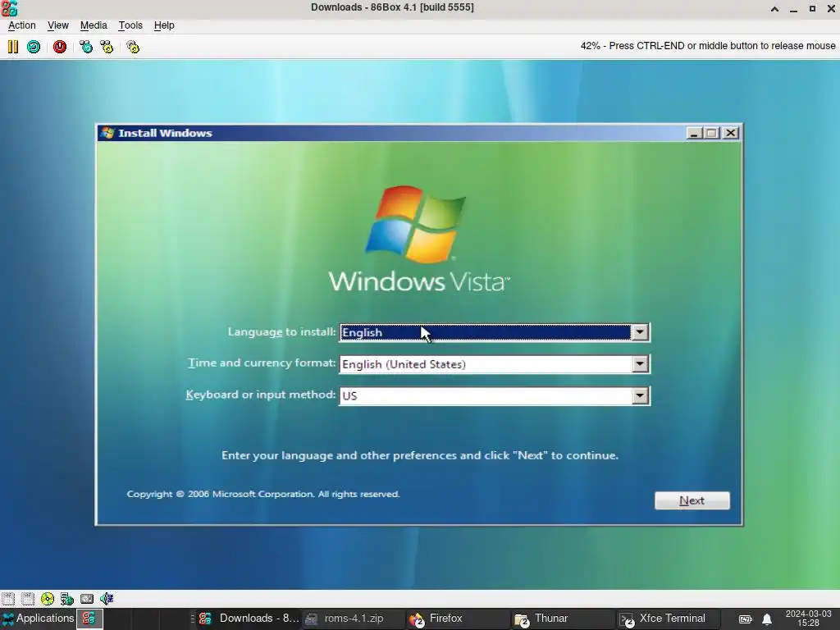Click the Microsoft Corporation copyright notice
840x630 pixels.
(x=263, y=494)
